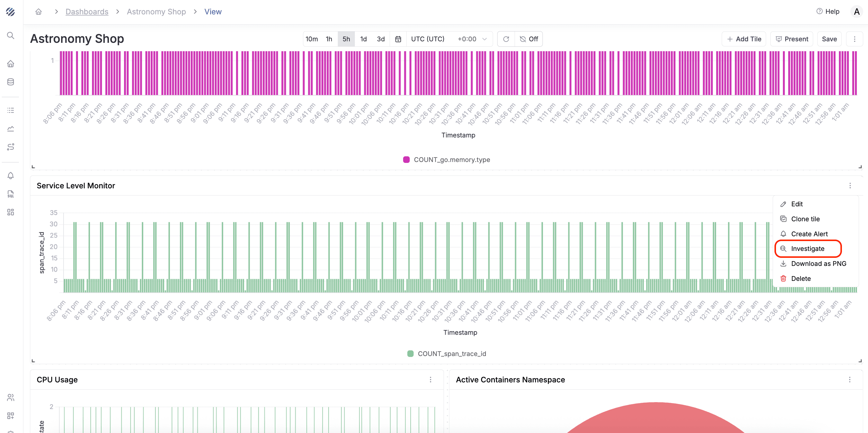Screen dimensions: 868x433
Task: Go to the Dashboards breadcrumb link
Action: 87,12
